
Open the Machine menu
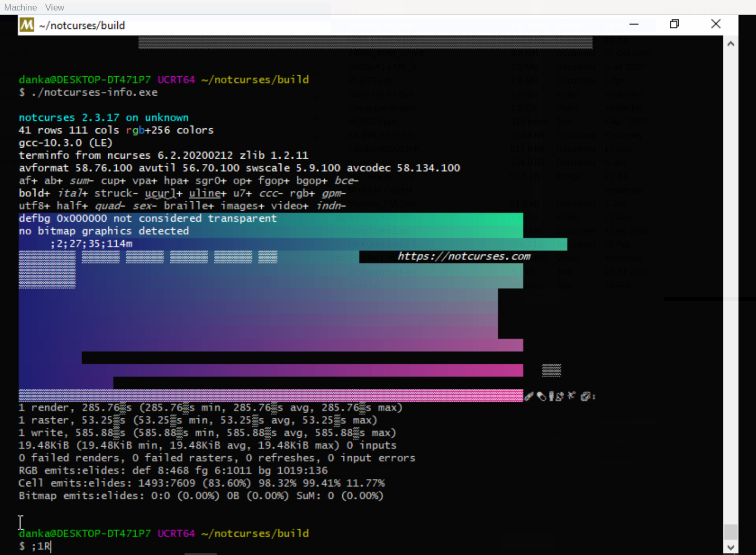coord(21,7)
